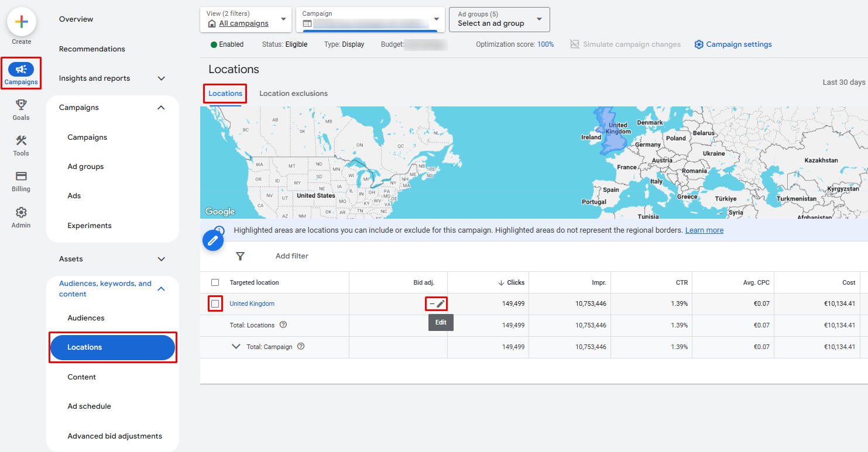Open Audiences in the side menu
The image size is (868, 452).
point(86,318)
